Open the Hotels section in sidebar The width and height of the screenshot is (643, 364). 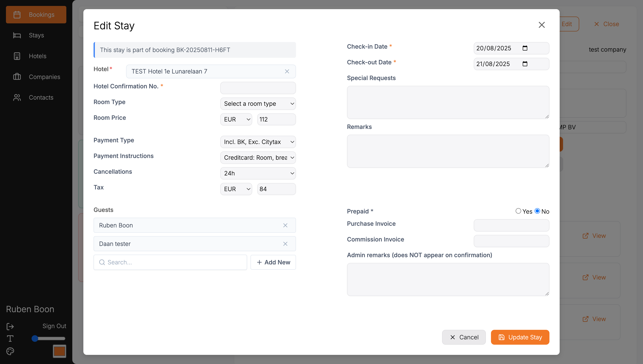pos(36,56)
